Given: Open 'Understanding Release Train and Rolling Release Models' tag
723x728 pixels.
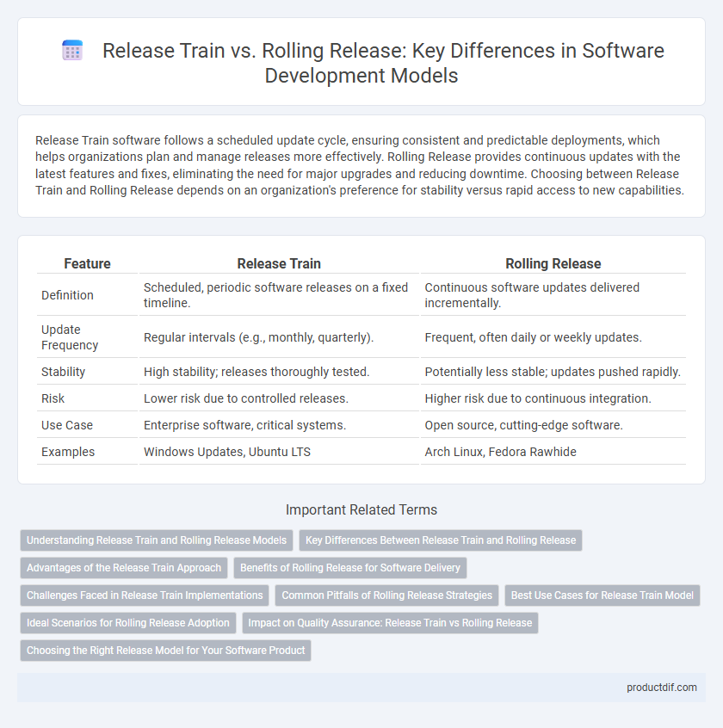Looking at the screenshot, I should coord(157,540).
